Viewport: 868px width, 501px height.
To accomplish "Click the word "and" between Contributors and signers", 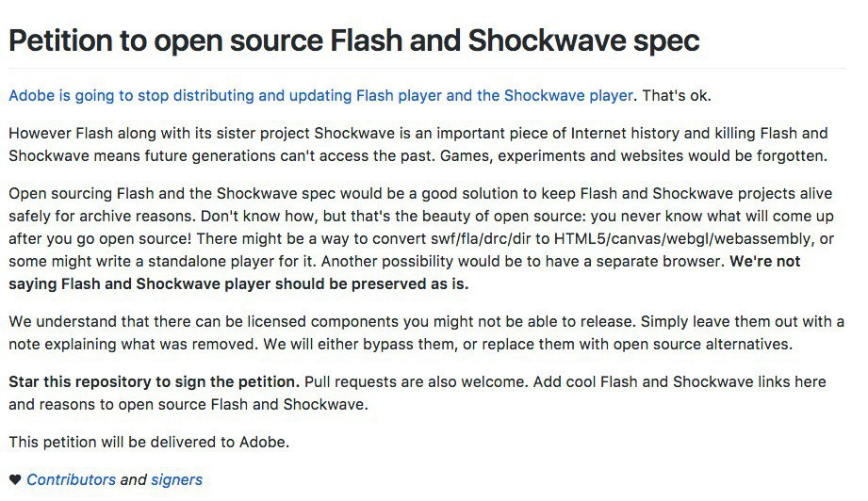I will 133,480.
